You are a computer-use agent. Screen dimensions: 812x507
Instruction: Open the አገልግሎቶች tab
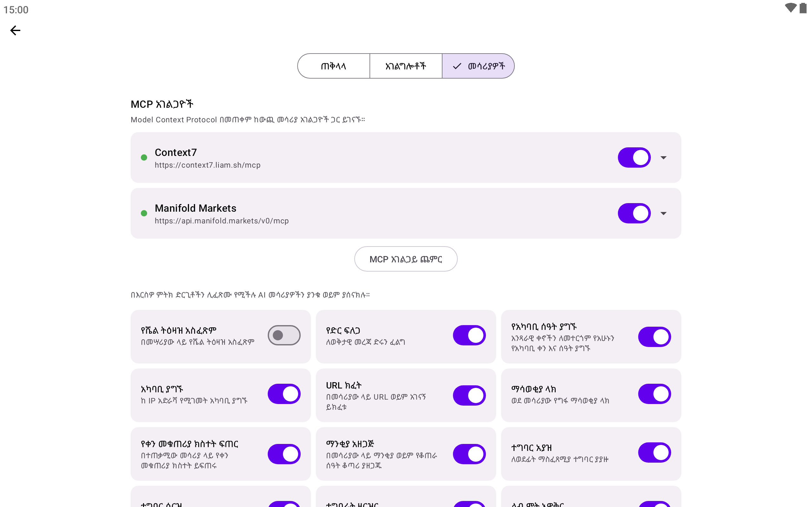(x=406, y=66)
